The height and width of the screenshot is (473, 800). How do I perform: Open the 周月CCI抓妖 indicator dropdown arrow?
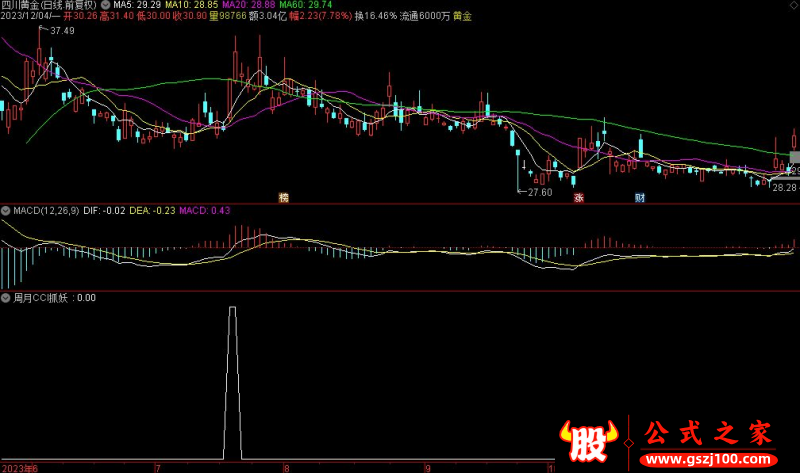[x=5, y=297]
